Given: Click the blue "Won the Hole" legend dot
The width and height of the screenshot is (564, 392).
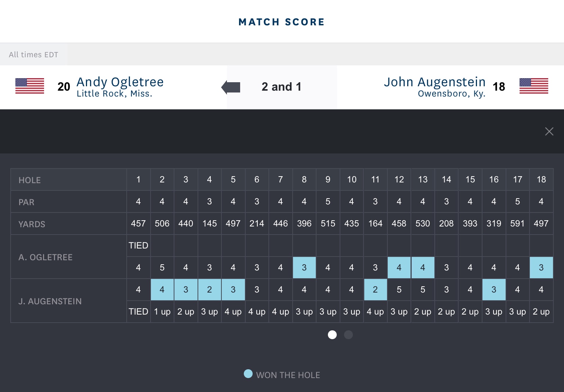Looking at the screenshot, I should 248,374.
